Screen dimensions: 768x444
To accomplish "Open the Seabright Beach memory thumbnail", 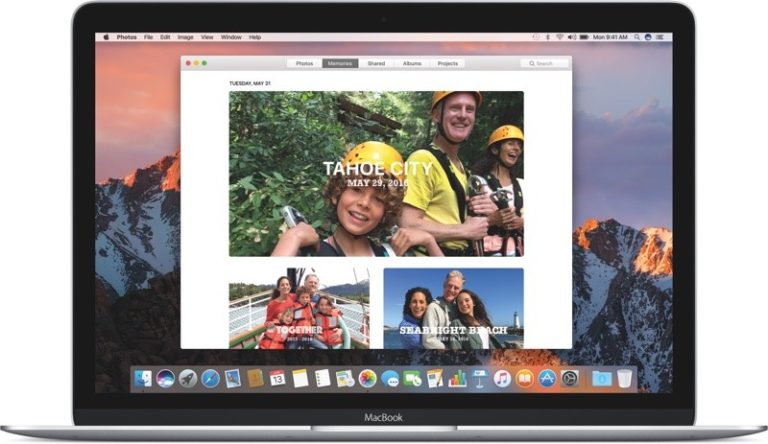I will (x=453, y=308).
